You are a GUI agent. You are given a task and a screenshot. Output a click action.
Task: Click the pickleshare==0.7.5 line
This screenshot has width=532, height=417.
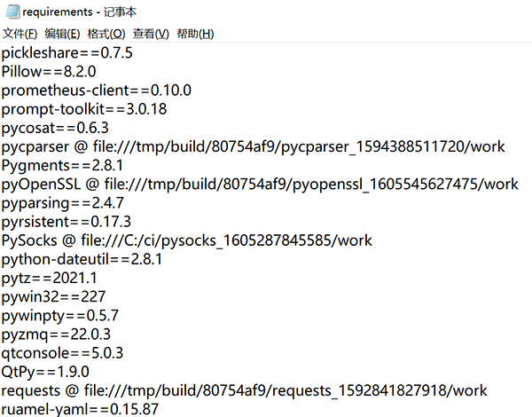pos(67,53)
